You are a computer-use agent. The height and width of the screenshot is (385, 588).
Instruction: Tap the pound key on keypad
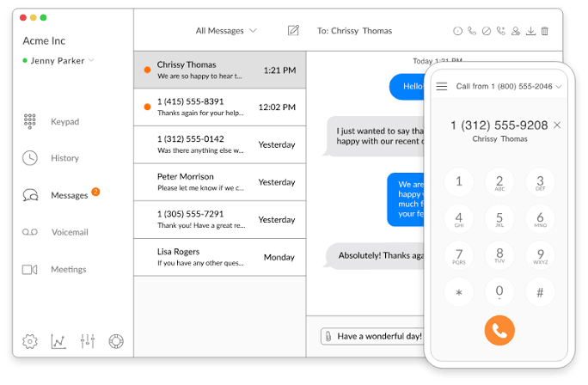pos(540,292)
